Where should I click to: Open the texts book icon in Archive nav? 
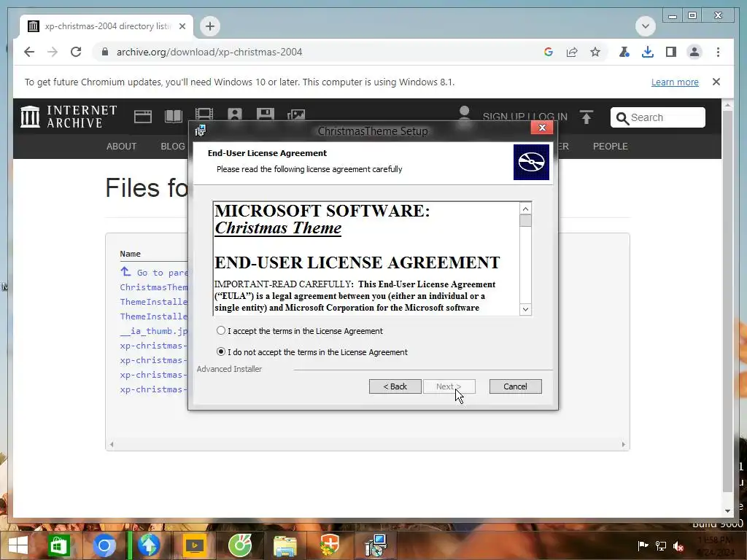174,116
